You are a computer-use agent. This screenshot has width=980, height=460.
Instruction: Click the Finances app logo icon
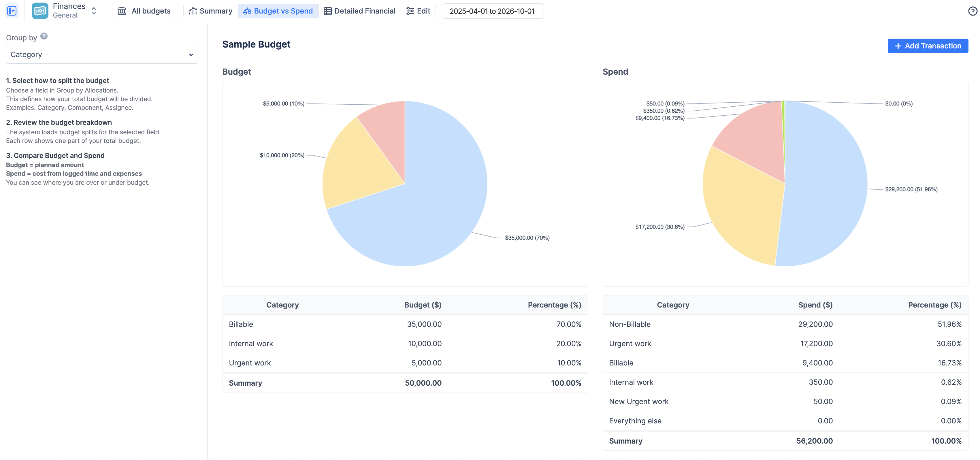pyautogui.click(x=40, y=11)
